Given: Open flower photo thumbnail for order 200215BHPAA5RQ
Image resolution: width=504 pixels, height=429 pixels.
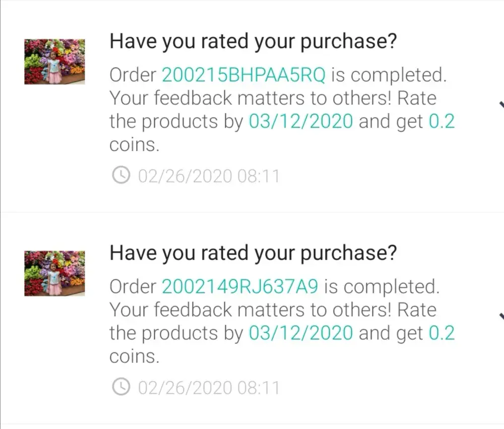Looking at the screenshot, I should point(54,61).
